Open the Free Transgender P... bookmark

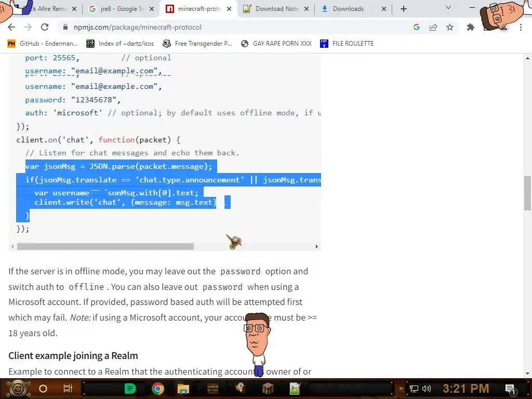(197, 44)
